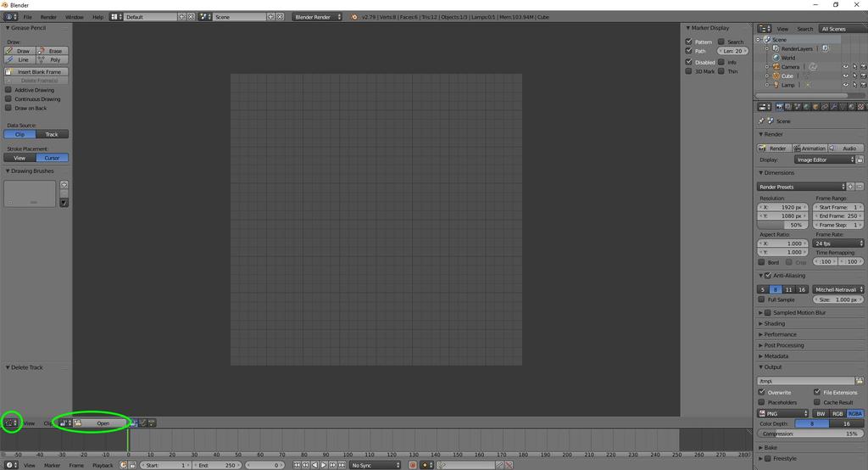Open the Modifiers wrench tab icon
Screen dimensions: 868x470
[834, 106]
